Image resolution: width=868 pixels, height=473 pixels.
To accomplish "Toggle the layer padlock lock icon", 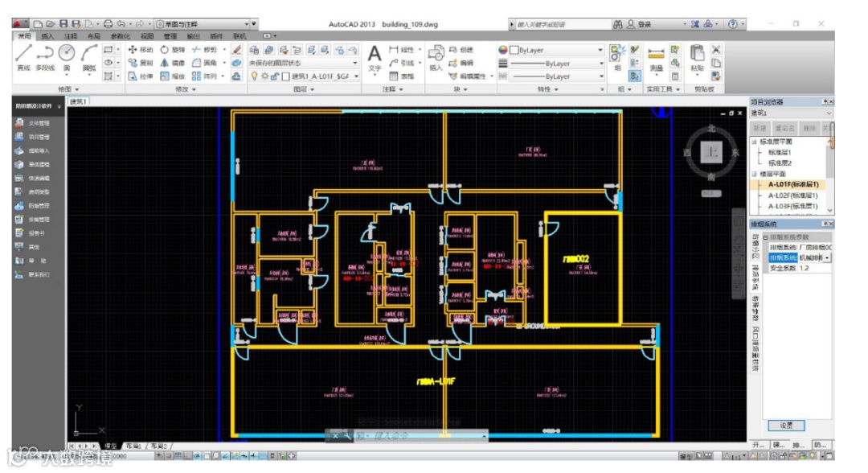I will 275,76.
